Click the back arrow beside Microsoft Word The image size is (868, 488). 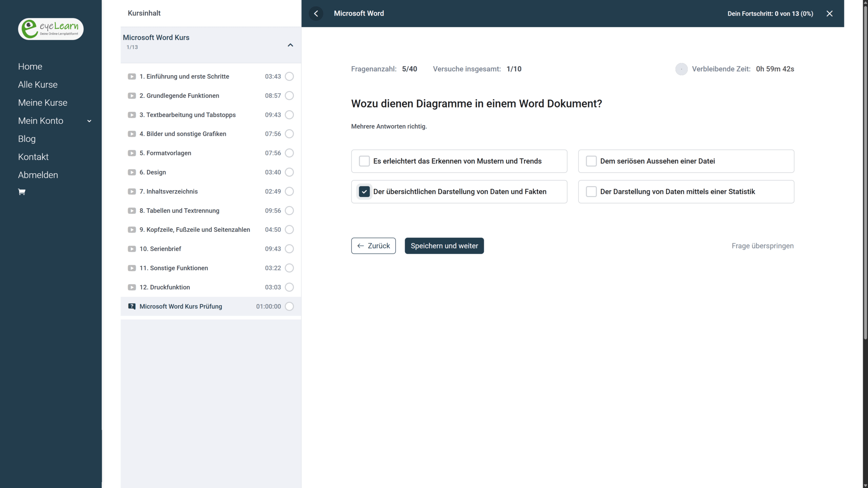click(x=316, y=14)
